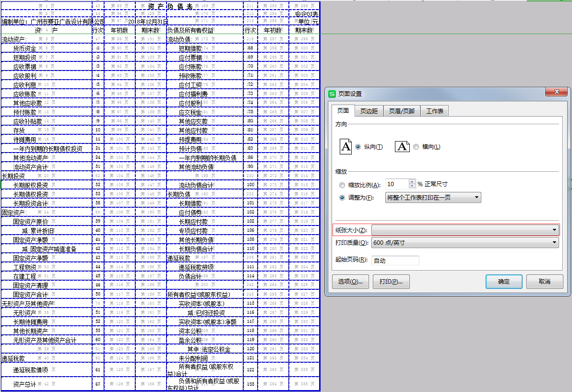Open 选项(O)... printer options
Viewport: 572px width, 392px height.
(350, 282)
